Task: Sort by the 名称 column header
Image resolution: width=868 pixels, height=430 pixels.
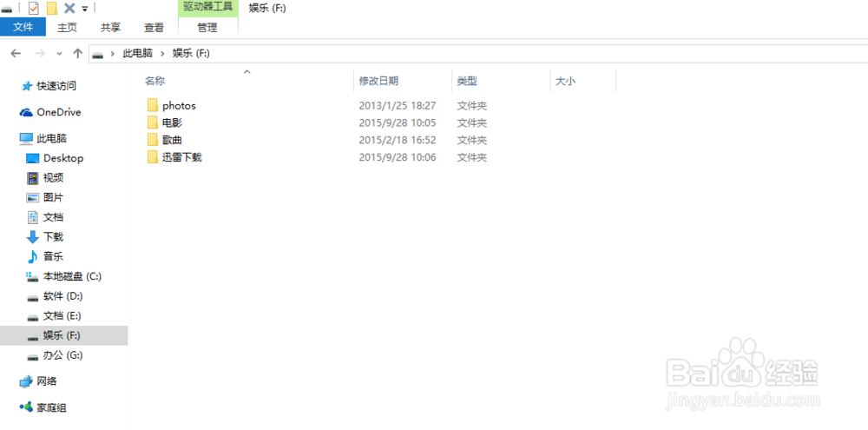Action: point(155,81)
